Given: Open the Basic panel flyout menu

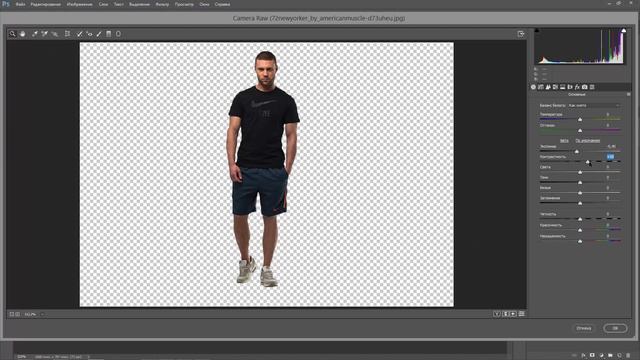Looking at the screenshot, I should coord(629,94).
